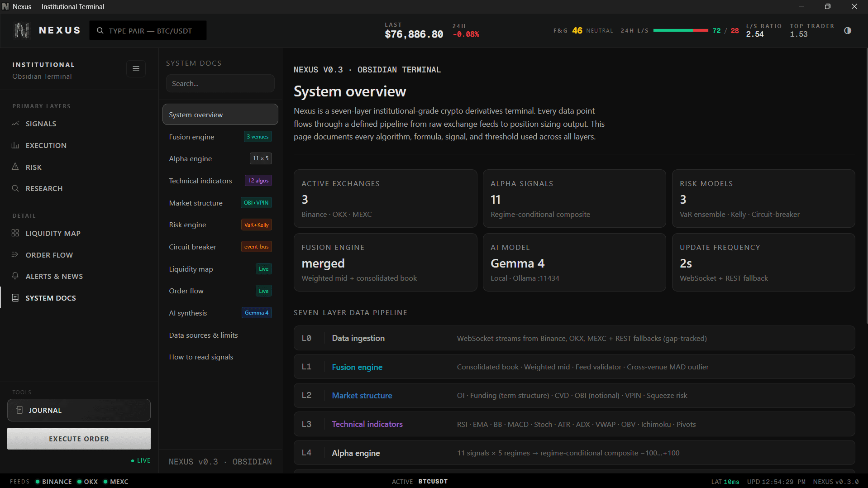The image size is (868, 488).
Task: Click the Liquidity Map grid icon
Action: click(15, 233)
